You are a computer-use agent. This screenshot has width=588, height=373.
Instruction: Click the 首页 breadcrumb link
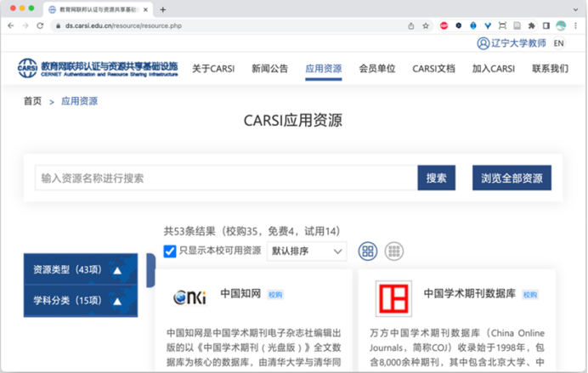pos(32,101)
